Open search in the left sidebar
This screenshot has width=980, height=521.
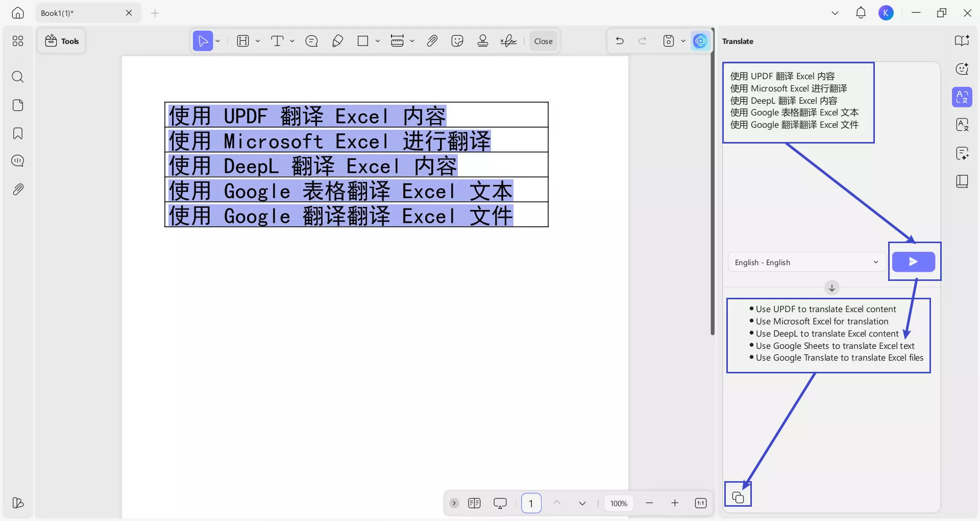(x=18, y=77)
